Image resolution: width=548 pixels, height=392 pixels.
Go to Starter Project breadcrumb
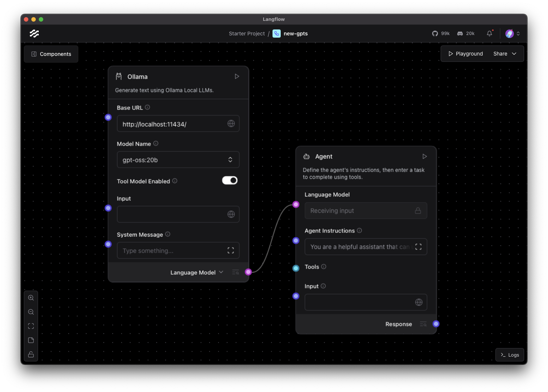pos(246,33)
